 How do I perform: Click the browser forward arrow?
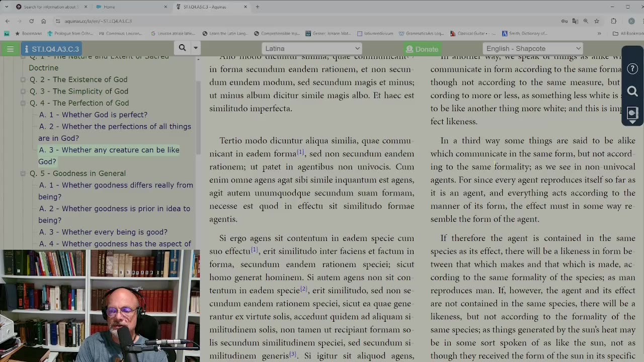coord(19,21)
